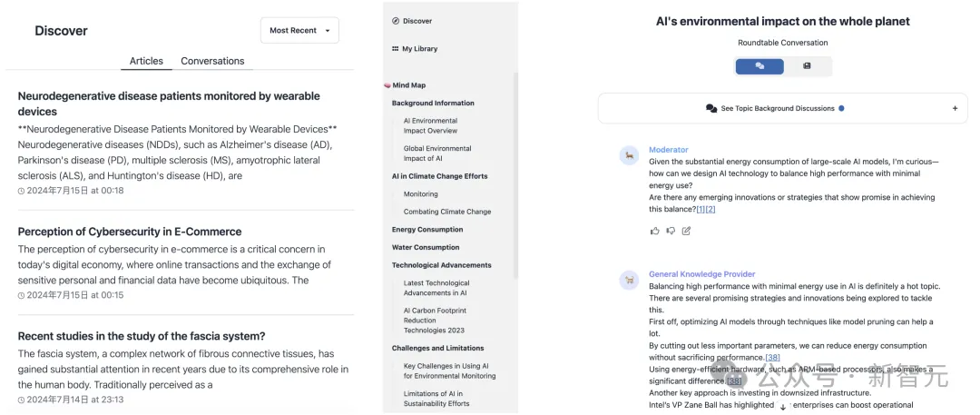Select Energy Consumption in mind map tree

427,230
